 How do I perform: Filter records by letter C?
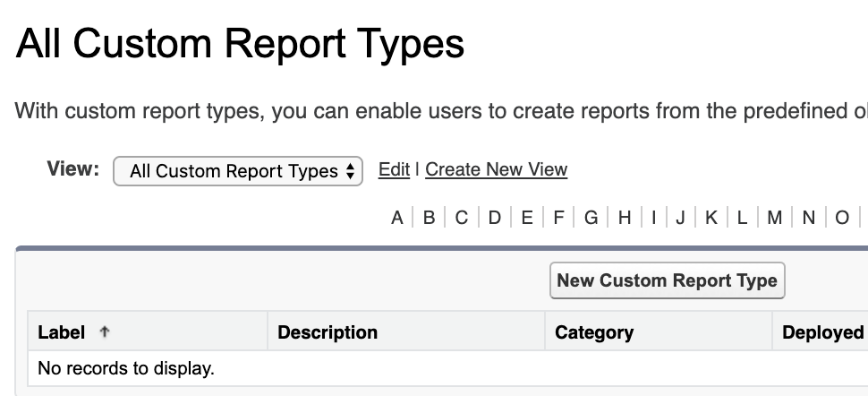[x=461, y=218]
